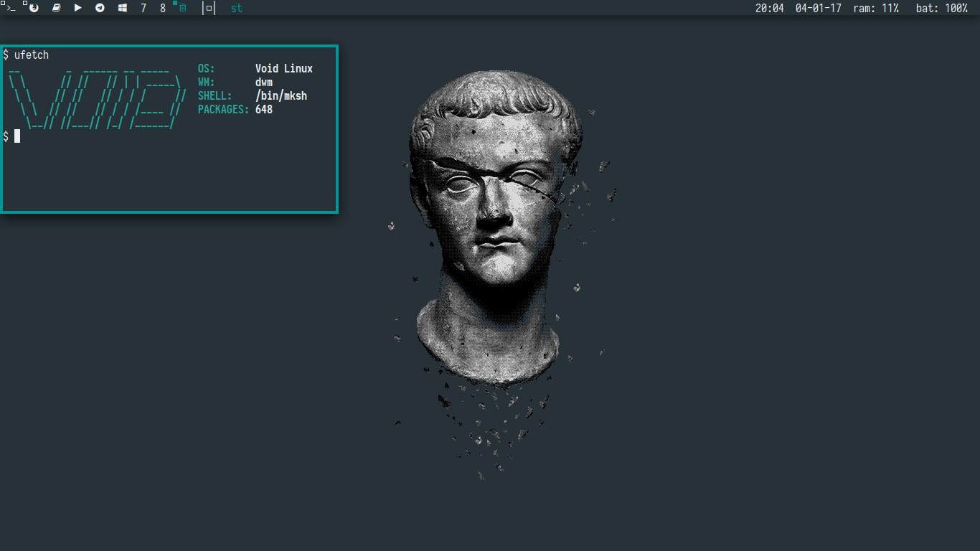This screenshot has width=980, height=551.
Task: Switch to the Windows logo tag
Action: 123,8
